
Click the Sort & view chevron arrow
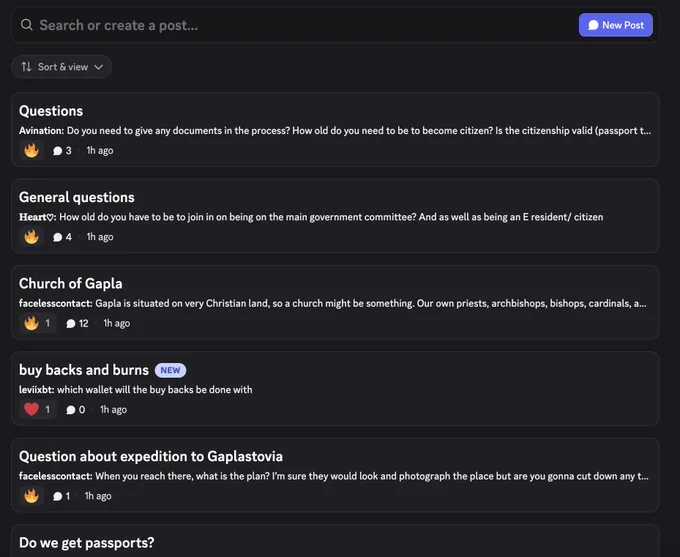tap(98, 67)
